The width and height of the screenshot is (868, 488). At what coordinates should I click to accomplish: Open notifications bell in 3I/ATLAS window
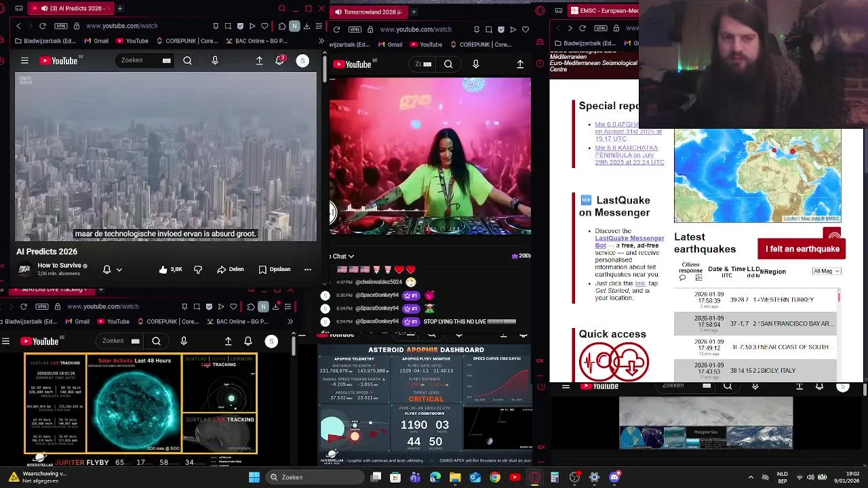[248, 341]
